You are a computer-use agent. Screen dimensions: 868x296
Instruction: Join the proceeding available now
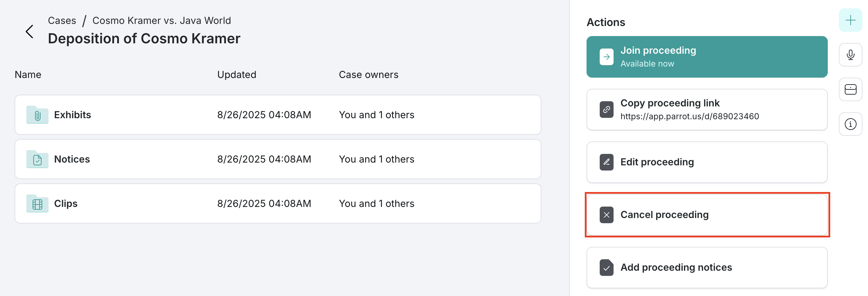point(707,57)
